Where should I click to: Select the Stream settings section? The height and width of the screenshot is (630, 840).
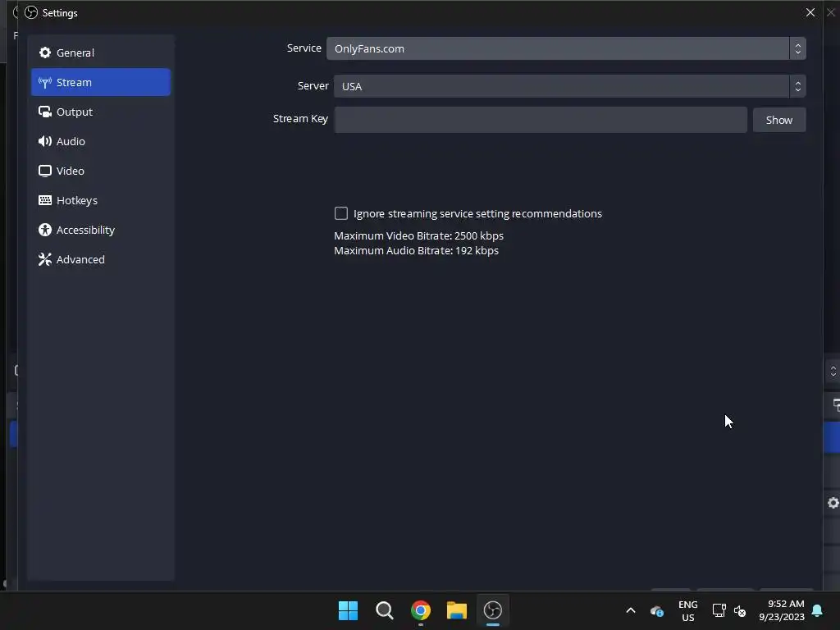(101, 82)
